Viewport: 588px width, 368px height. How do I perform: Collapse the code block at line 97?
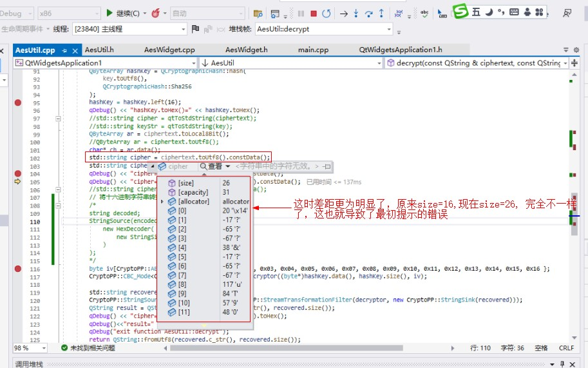click(x=58, y=119)
